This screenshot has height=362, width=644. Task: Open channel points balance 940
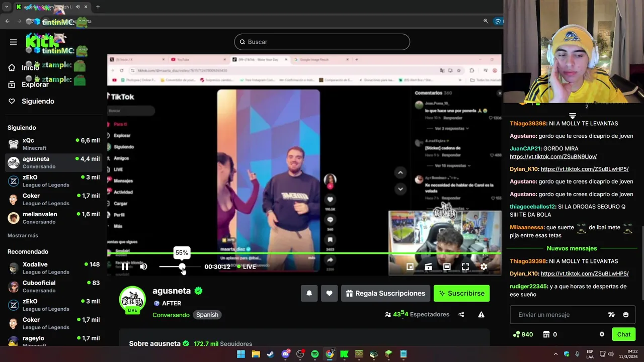click(x=523, y=334)
